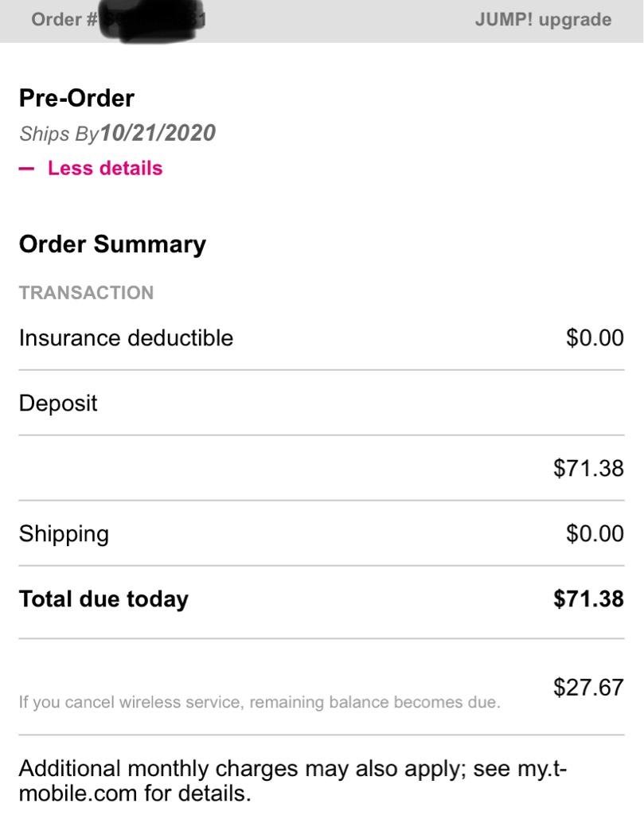Click the Insurance deductible $0.00 amount
This screenshot has height=815, width=644.
click(x=595, y=337)
